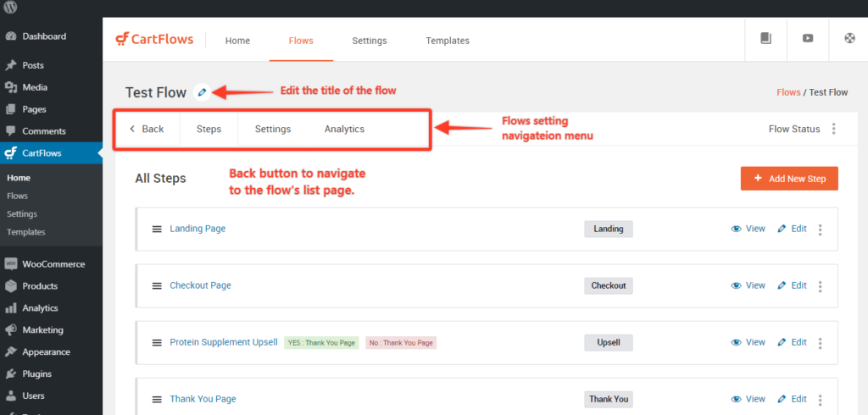Open the support lifebuoy icon
Image resolution: width=868 pixels, height=415 pixels.
(x=849, y=39)
